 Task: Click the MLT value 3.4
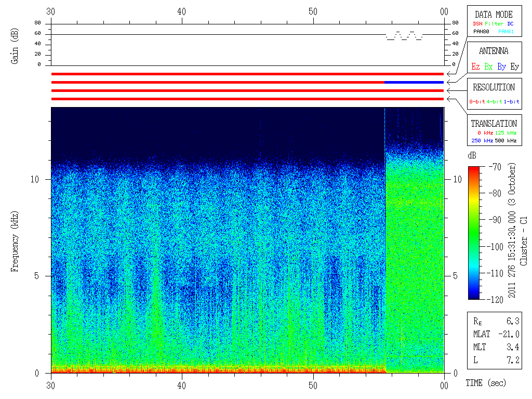pos(513,347)
